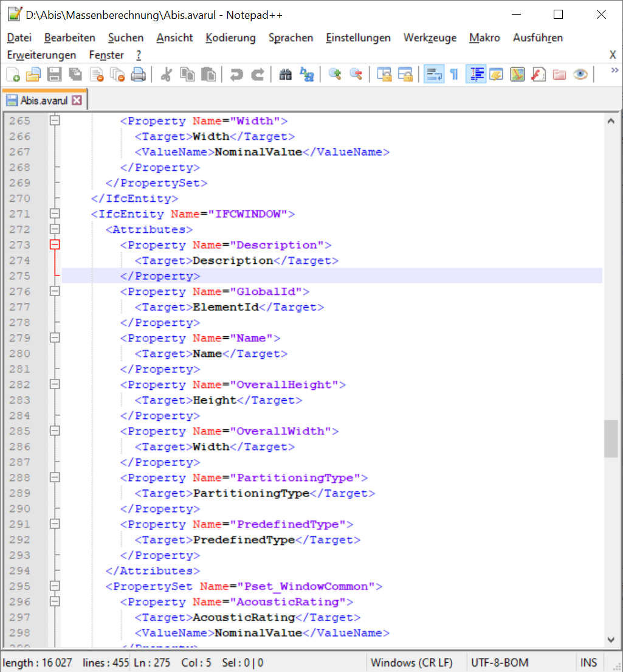Open Replace using the Replace icon
Image resolution: width=623 pixels, height=672 pixels.
point(306,75)
